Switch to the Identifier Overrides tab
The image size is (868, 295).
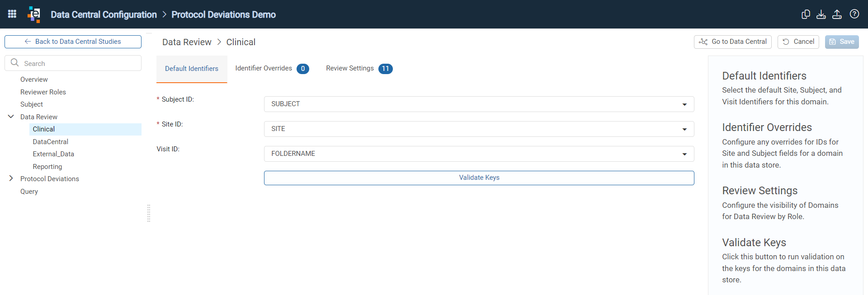272,69
